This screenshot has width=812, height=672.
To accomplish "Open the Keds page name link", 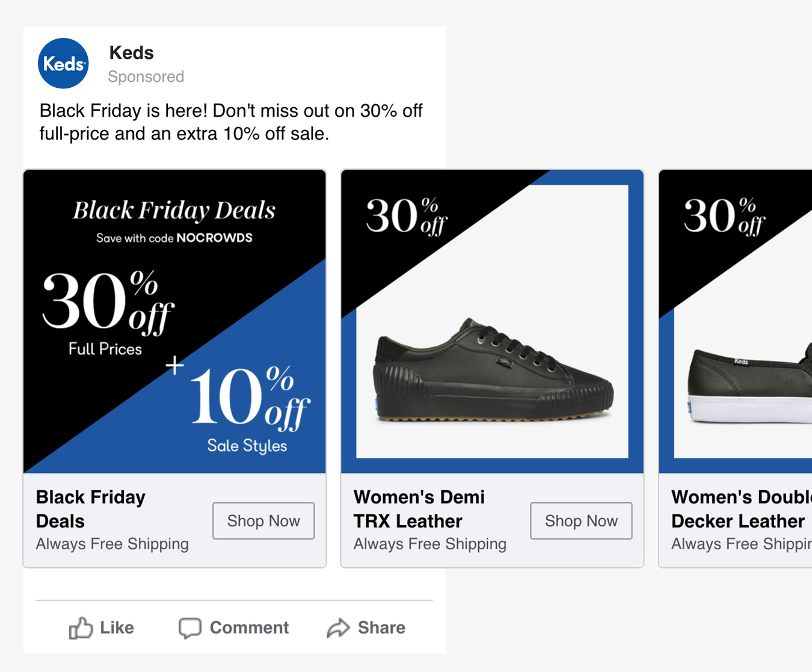I will [x=131, y=53].
